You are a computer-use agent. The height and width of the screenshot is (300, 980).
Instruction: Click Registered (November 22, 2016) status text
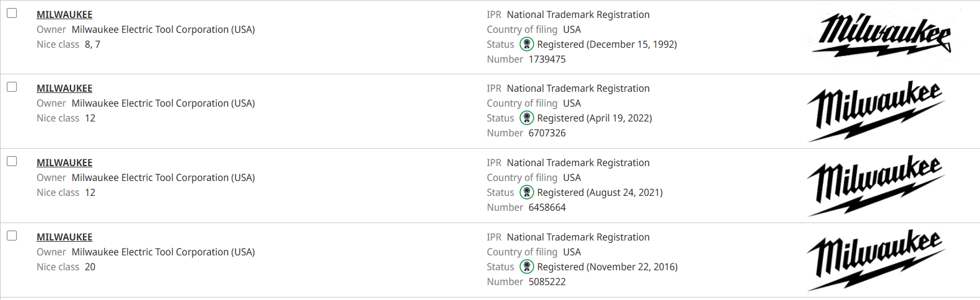(x=607, y=267)
